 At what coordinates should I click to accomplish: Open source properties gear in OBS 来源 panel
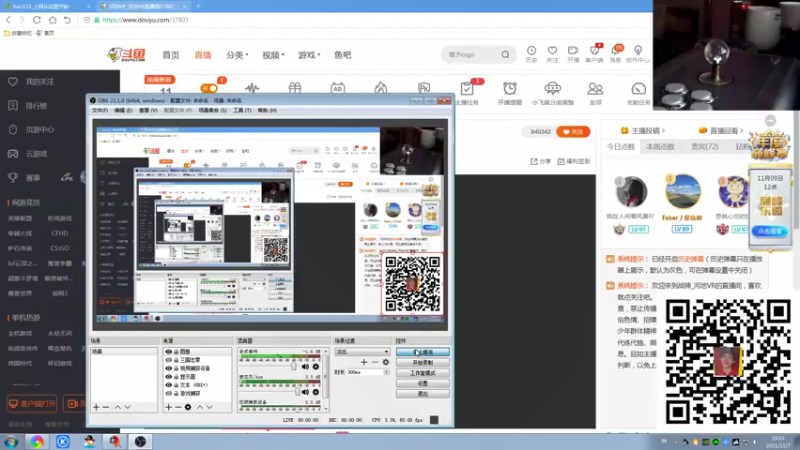point(188,407)
